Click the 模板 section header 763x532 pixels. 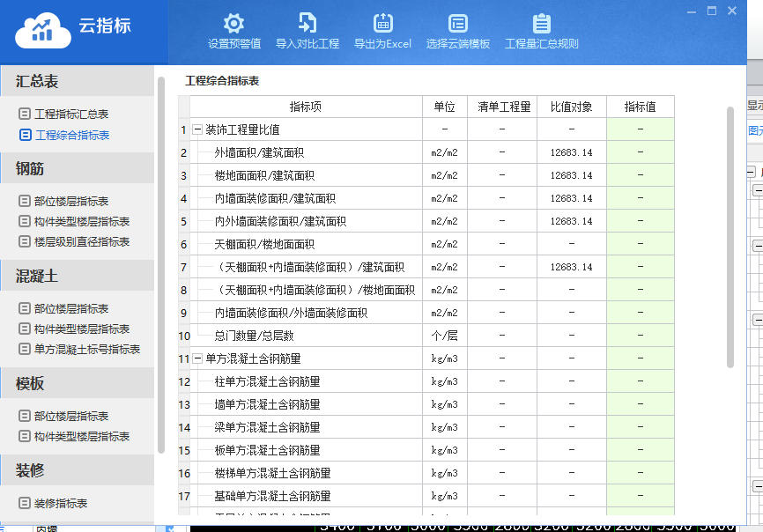(78, 383)
